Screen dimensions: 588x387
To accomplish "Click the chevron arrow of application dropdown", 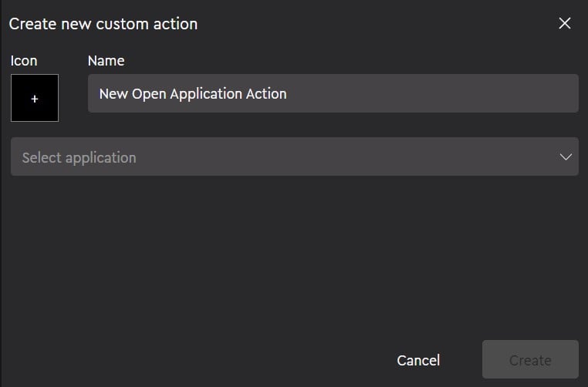I will tap(566, 156).
